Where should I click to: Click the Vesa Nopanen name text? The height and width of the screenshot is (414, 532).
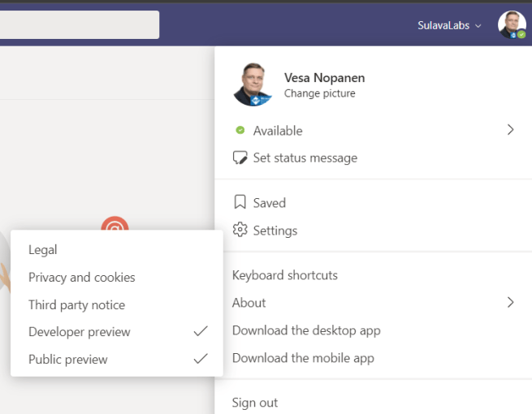pyautogui.click(x=324, y=78)
